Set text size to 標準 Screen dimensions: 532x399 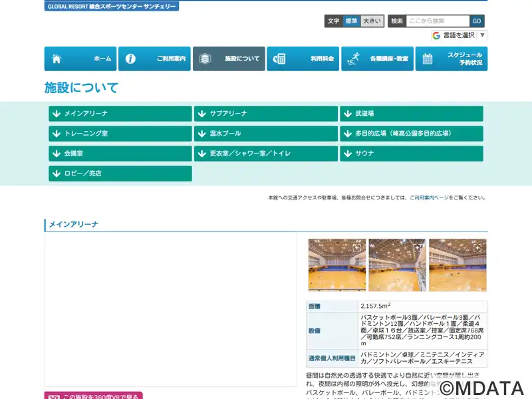point(352,21)
